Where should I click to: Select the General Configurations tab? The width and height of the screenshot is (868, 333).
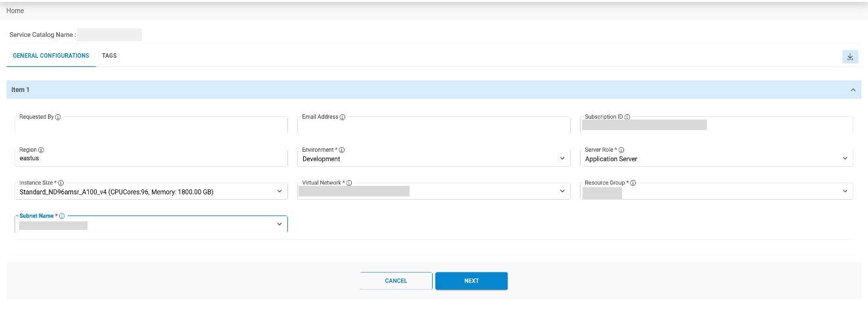pyautogui.click(x=51, y=56)
